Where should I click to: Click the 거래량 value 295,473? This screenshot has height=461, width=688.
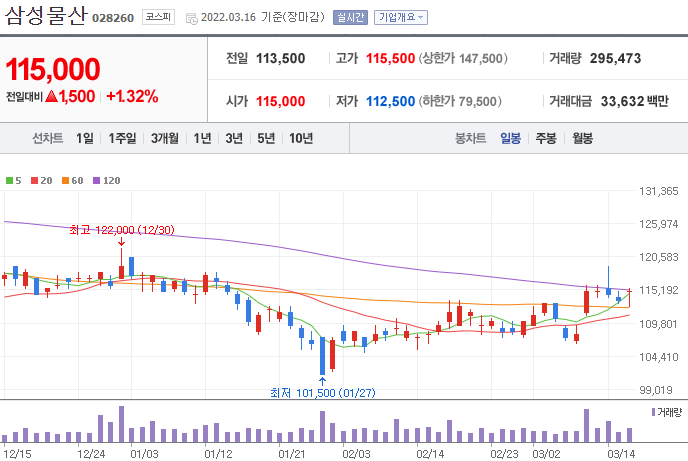coord(615,58)
